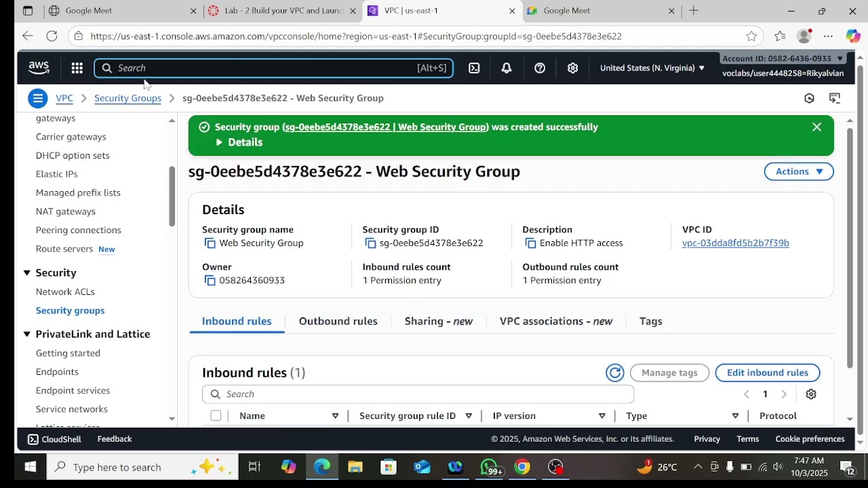Open Cookie preferences in the footer

(810, 439)
